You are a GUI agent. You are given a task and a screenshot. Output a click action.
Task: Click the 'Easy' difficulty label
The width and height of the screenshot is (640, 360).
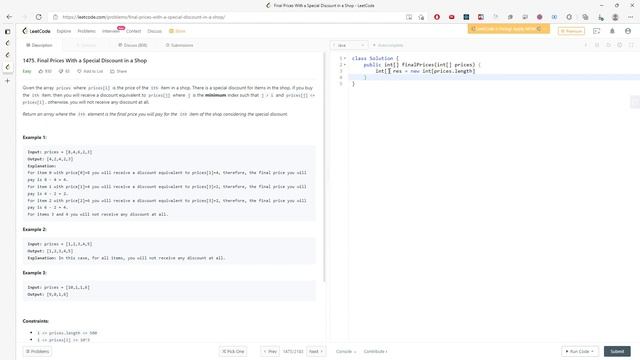pos(27,71)
